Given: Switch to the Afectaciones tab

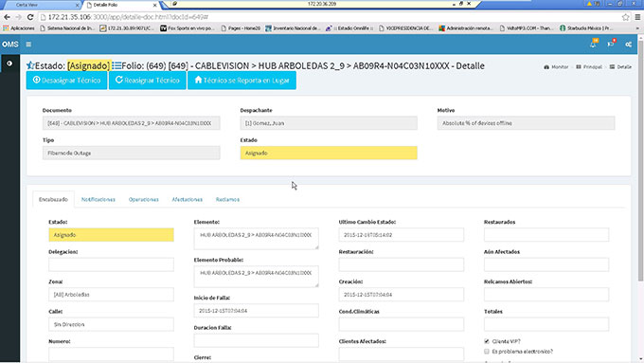Looking at the screenshot, I should (188, 199).
